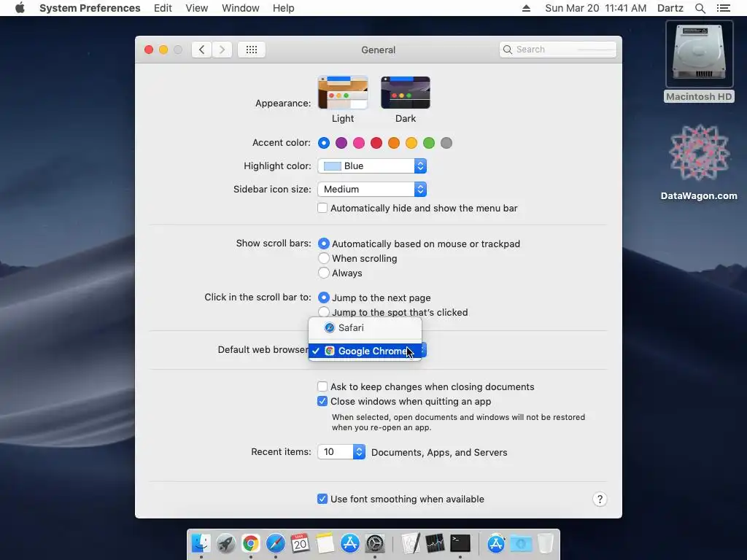Open System Preferences menu in menu bar
The width and height of the screenshot is (747, 560).
click(x=90, y=8)
